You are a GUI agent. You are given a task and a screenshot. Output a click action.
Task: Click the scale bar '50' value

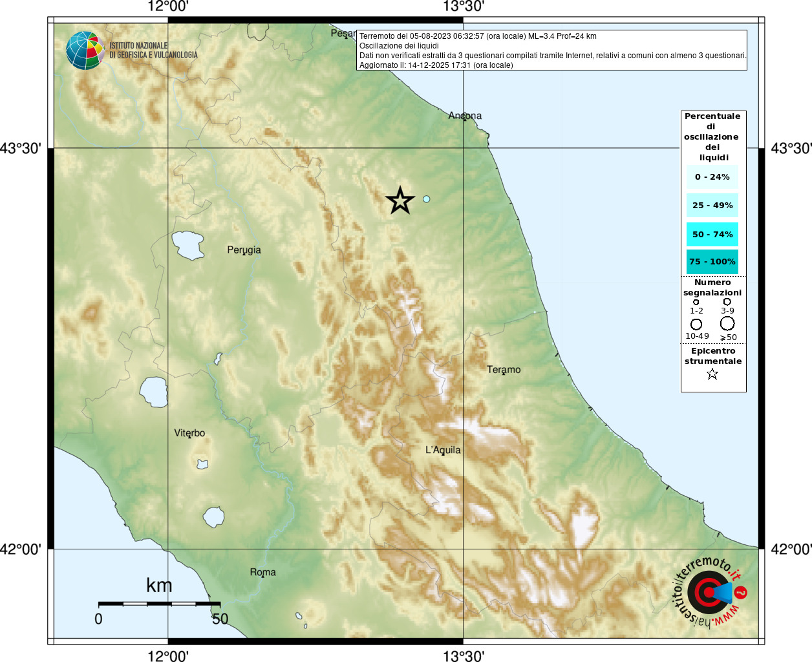(x=220, y=619)
